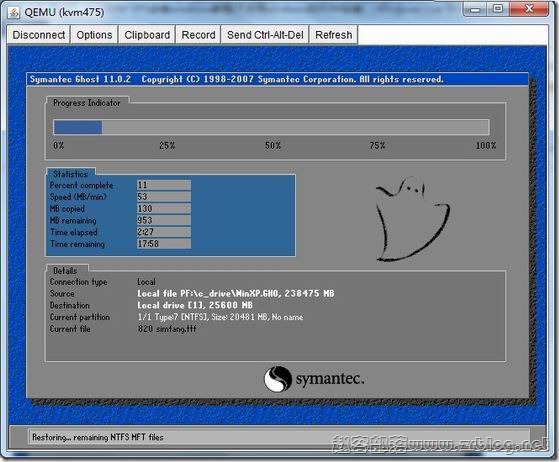Open the Options menu button
The width and height of the screenshot is (559, 462).
coord(94,35)
